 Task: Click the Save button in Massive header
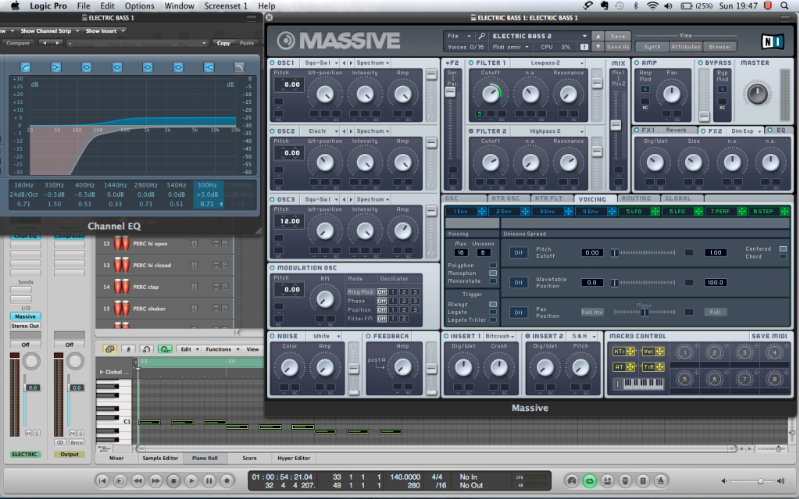coord(618,36)
